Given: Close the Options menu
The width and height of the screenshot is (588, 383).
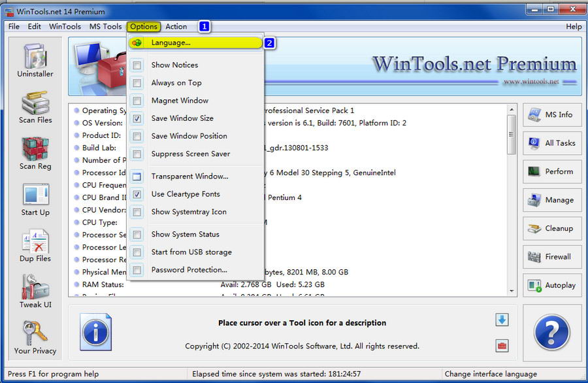Looking at the screenshot, I should (144, 27).
